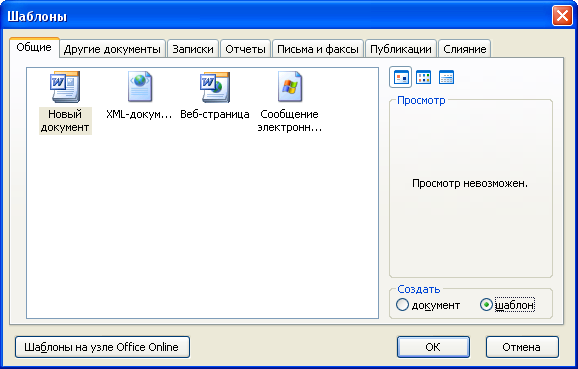Open the Общие tab
The width and height of the screenshot is (578, 369).
(x=34, y=47)
